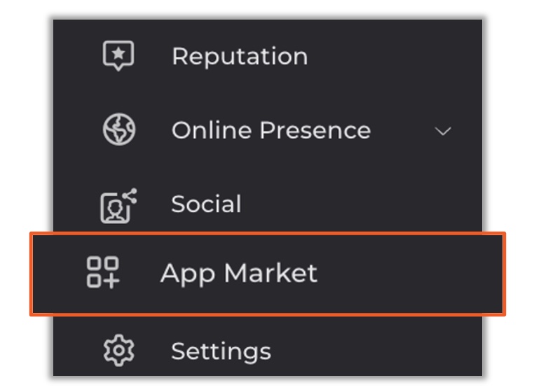Open the Reputation menu item
The width and height of the screenshot is (534, 392).
click(x=240, y=56)
